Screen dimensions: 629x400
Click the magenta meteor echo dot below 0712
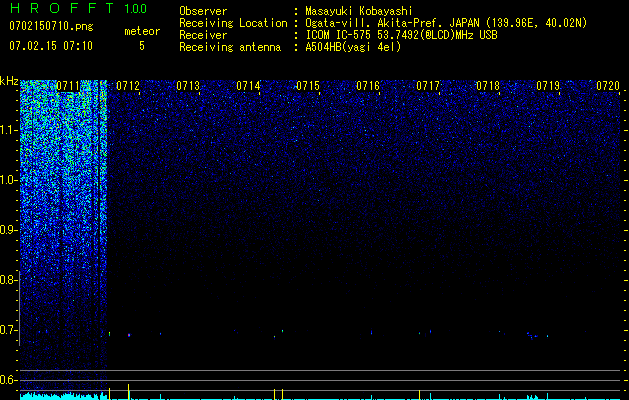pos(129,335)
